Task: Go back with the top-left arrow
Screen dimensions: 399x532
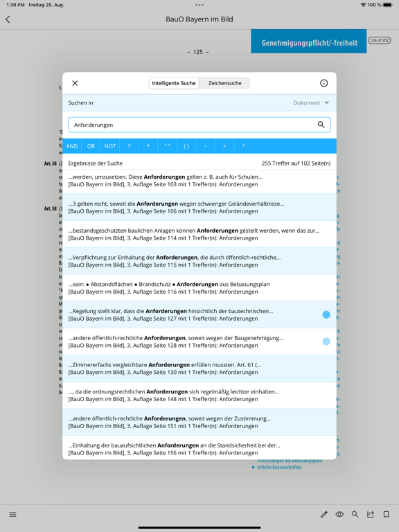Action: pos(8,19)
